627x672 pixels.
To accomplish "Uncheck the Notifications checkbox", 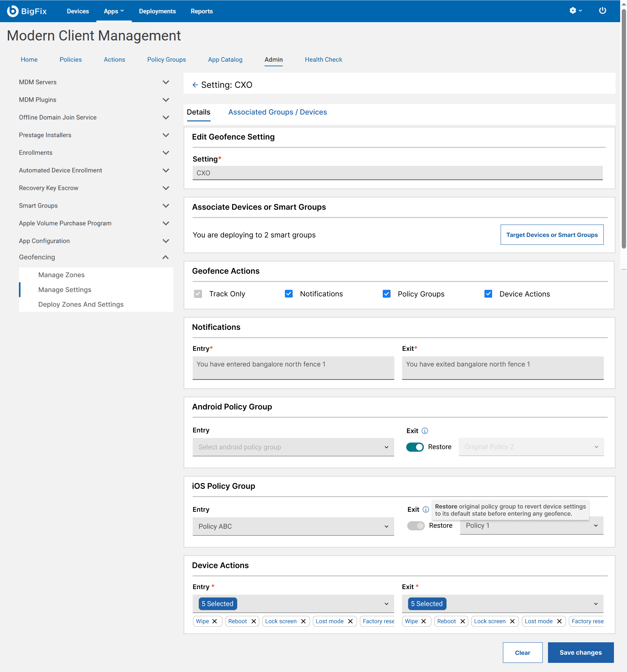I will pyautogui.click(x=288, y=294).
